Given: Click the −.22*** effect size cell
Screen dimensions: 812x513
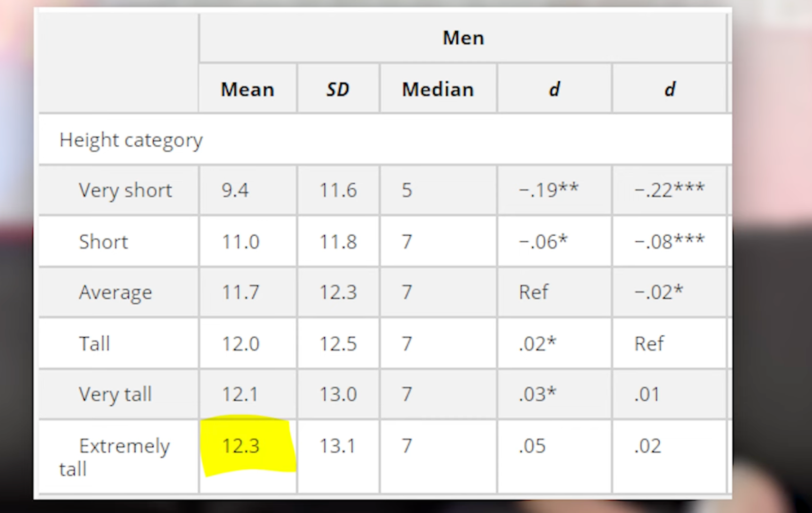Looking at the screenshot, I should [x=669, y=190].
